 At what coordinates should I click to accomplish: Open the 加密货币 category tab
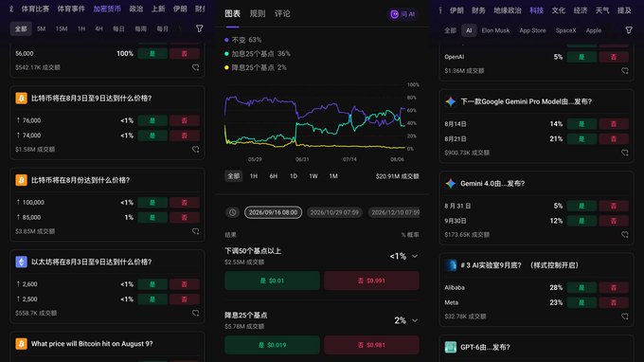coord(107,9)
